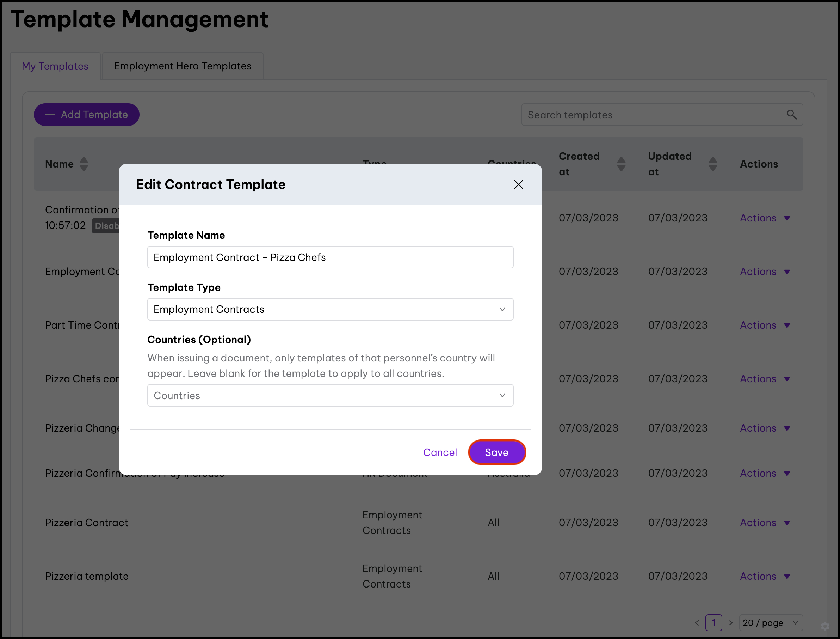The image size is (840, 639).
Task: Click plus icon on Add Template
Action: tap(50, 115)
